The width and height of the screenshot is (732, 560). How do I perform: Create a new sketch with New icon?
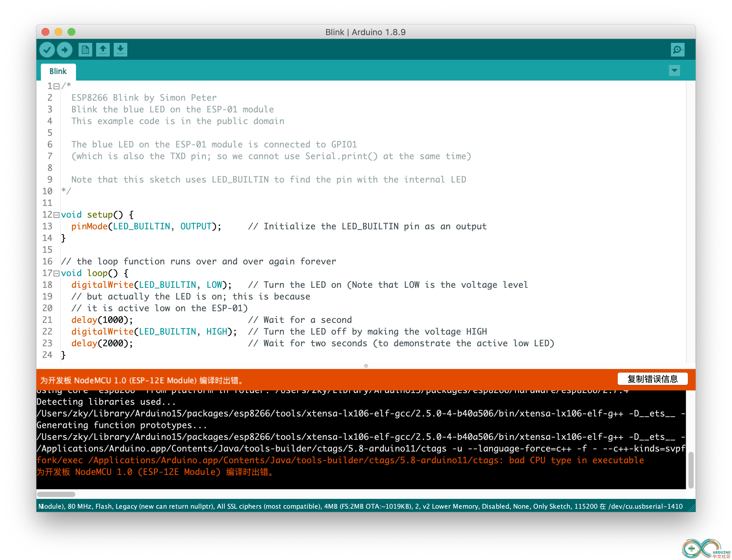(x=85, y=50)
